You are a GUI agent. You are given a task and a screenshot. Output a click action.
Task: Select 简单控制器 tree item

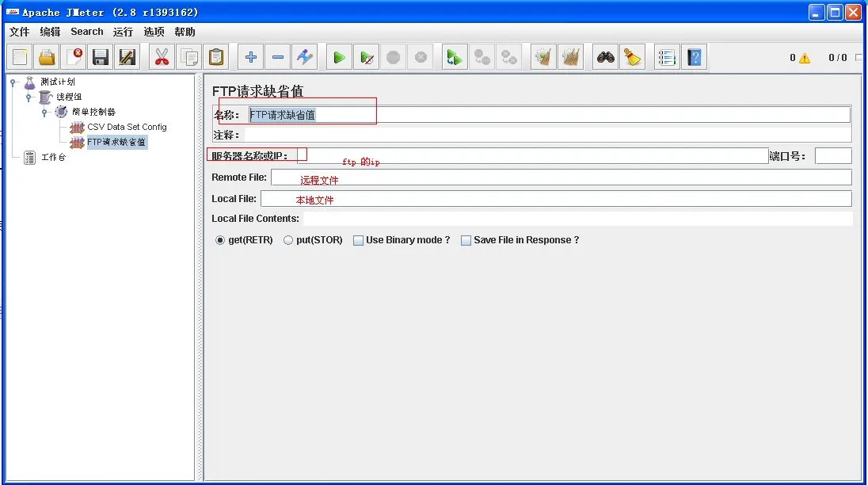(93, 112)
